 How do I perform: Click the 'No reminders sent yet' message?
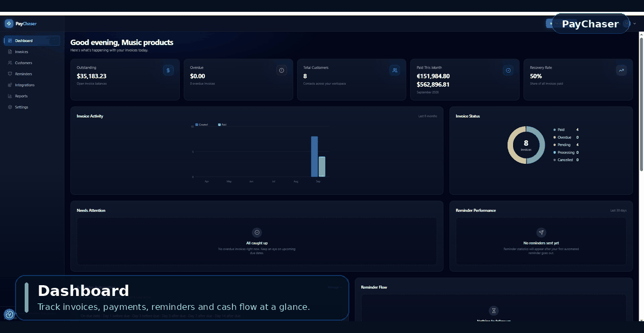pyautogui.click(x=541, y=243)
